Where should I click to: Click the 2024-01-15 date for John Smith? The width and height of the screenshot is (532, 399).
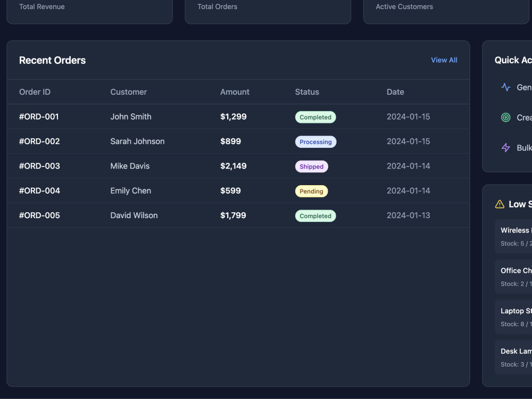point(408,117)
